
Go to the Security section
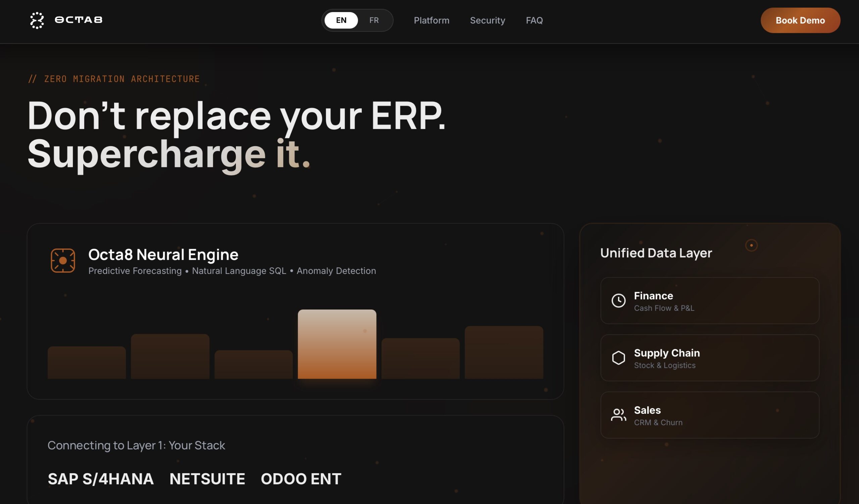pos(488,20)
